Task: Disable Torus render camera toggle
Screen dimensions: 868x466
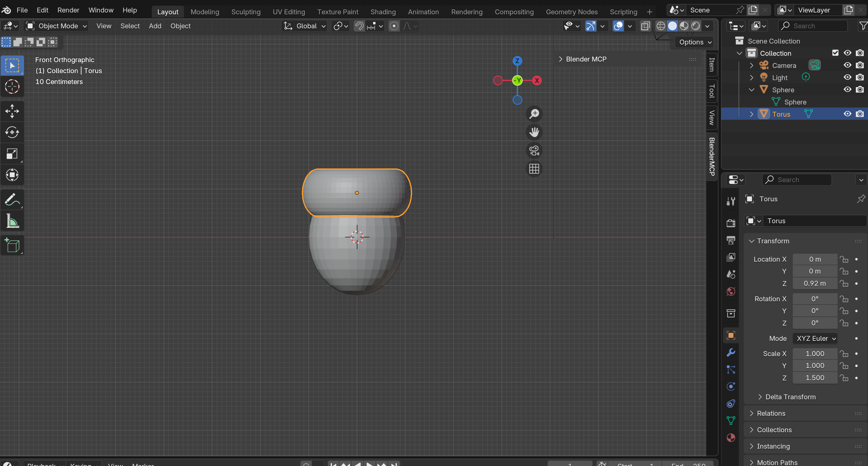Action: [x=859, y=114]
